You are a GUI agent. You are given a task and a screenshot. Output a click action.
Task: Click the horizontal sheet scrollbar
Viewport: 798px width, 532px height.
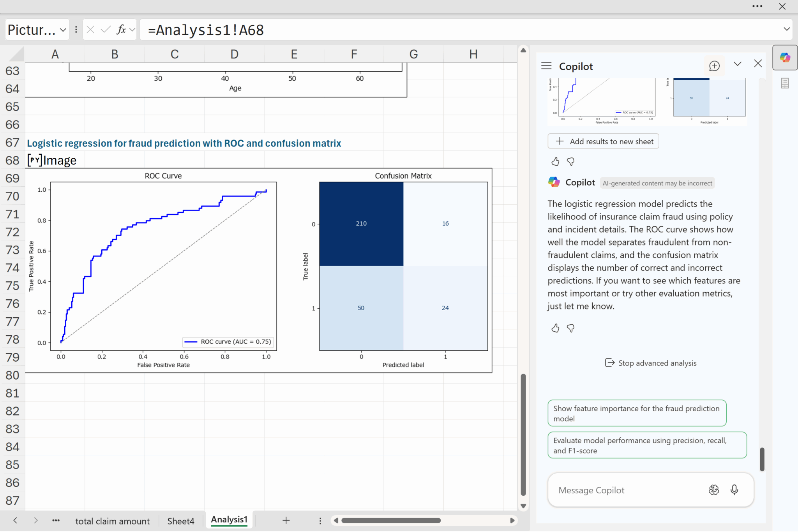pos(391,520)
